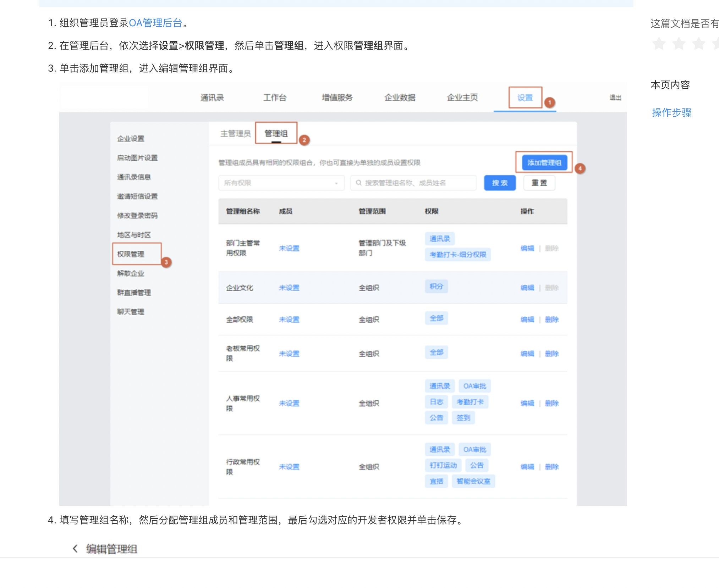The width and height of the screenshot is (719, 588).
Task: Click 删除 in the 行政常用权限 row
Action: coord(552,467)
